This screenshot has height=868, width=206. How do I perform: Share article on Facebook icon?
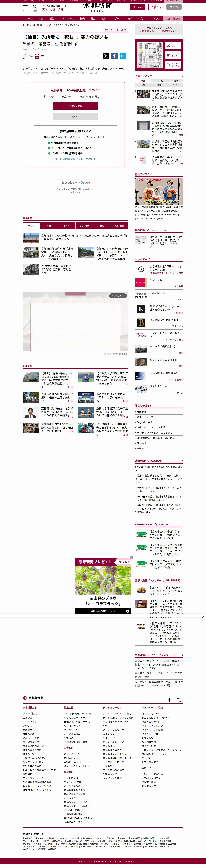[114, 56]
